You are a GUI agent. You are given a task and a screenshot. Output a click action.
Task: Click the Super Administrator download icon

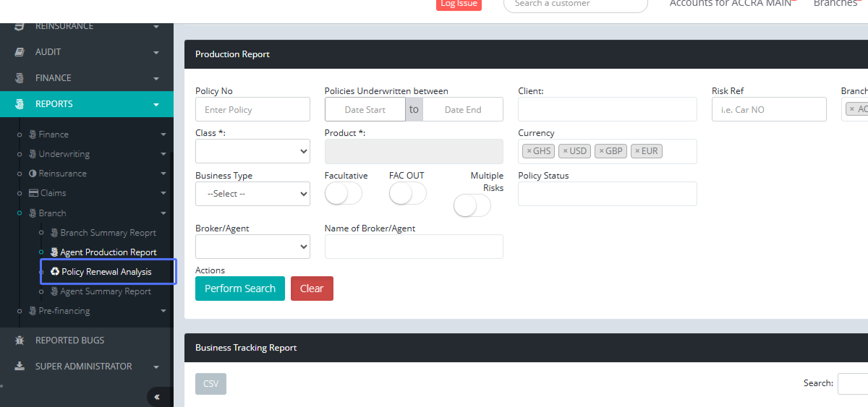point(20,367)
